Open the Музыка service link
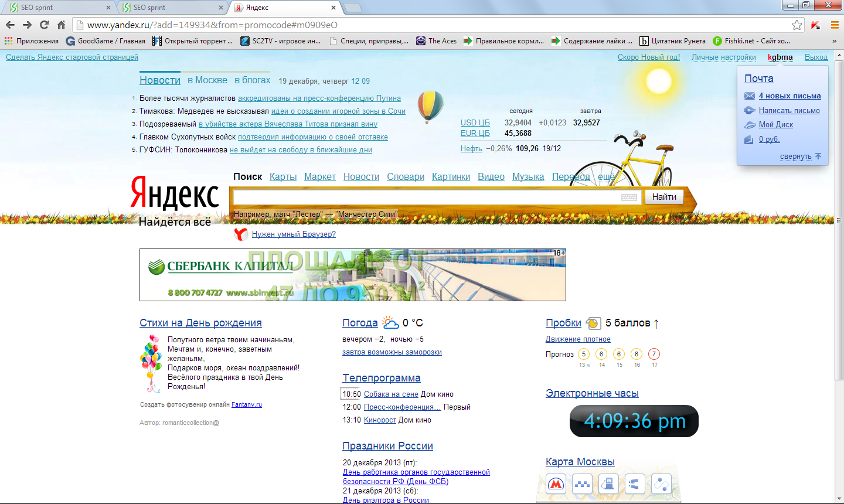Screen dimensions: 844x504 (528, 176)
